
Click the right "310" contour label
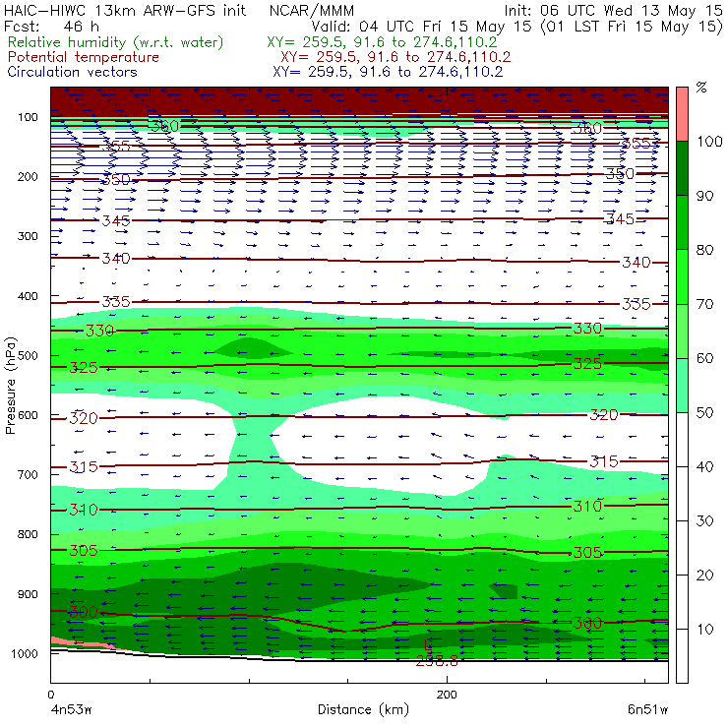[x=587, y=506]
